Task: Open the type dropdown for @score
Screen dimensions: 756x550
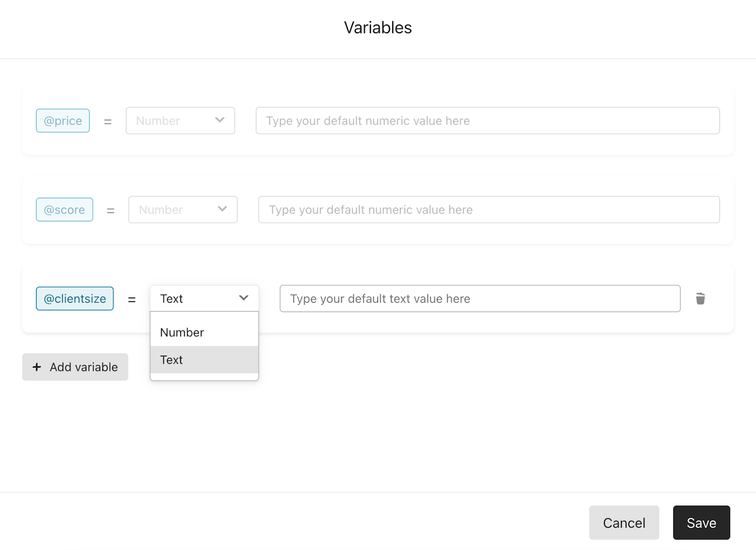Action: (183, 210)
